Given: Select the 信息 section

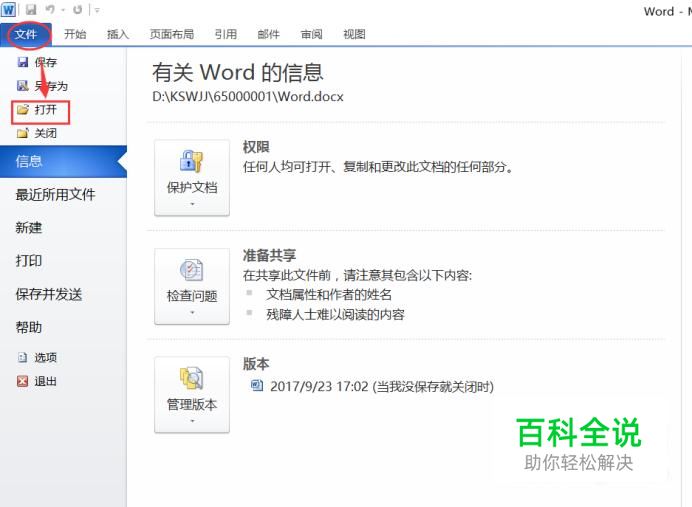Looking at the screenshot, I should click(63, 161).
